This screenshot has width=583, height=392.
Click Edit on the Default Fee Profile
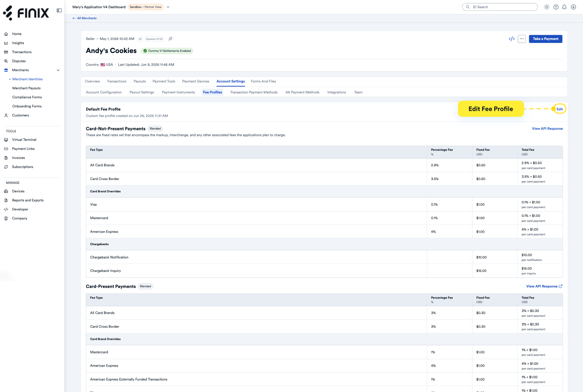coord(560,109)
